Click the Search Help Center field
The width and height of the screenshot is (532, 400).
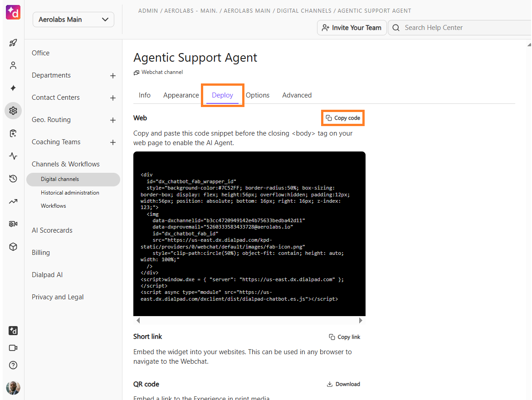pyautogui.click(x=460, y=28)
